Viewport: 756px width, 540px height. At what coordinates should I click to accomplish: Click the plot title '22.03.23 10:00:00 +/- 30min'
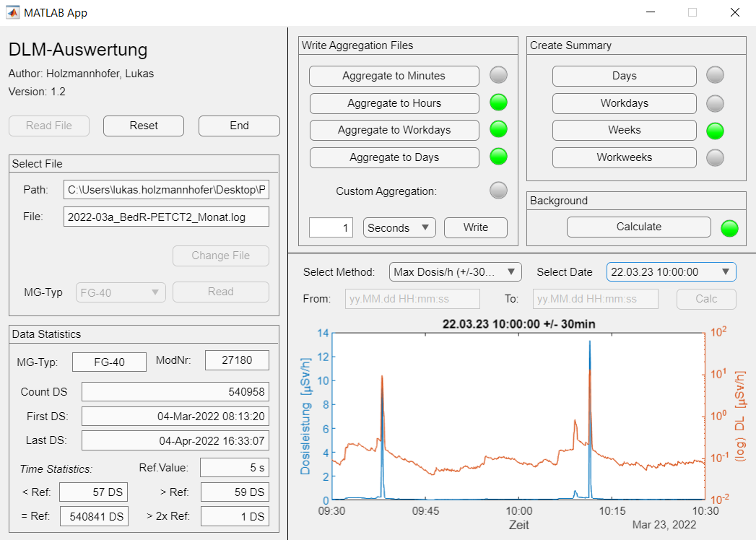518,324
